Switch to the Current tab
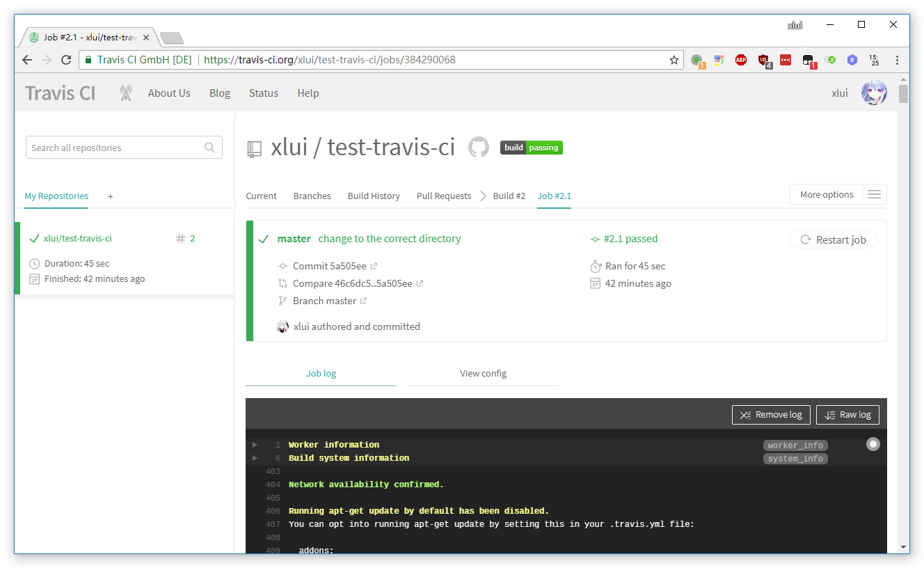The width and height of the screenshot is (924, 568). pyautogui.click(x=261, y=196)
